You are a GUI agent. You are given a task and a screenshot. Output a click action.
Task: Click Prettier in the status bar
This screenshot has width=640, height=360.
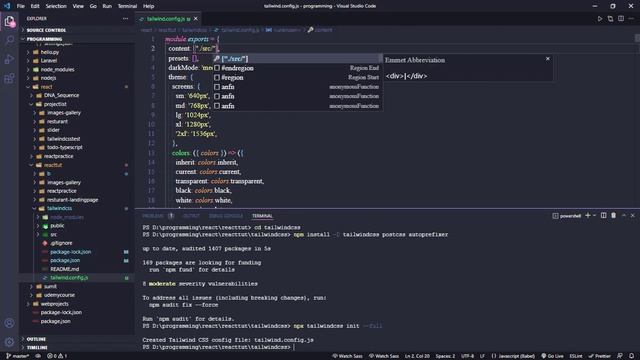tap(600, 356)
